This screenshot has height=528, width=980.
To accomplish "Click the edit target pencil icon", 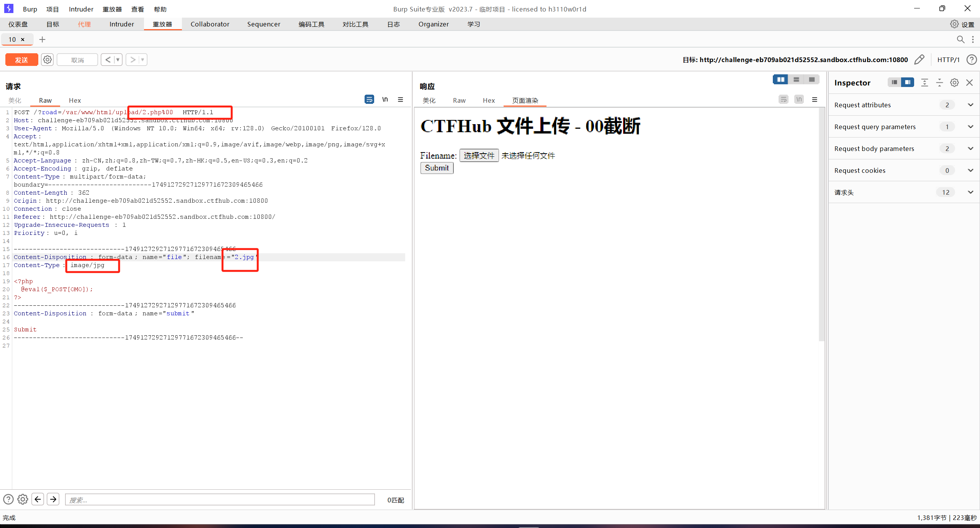I will (919, 60).
